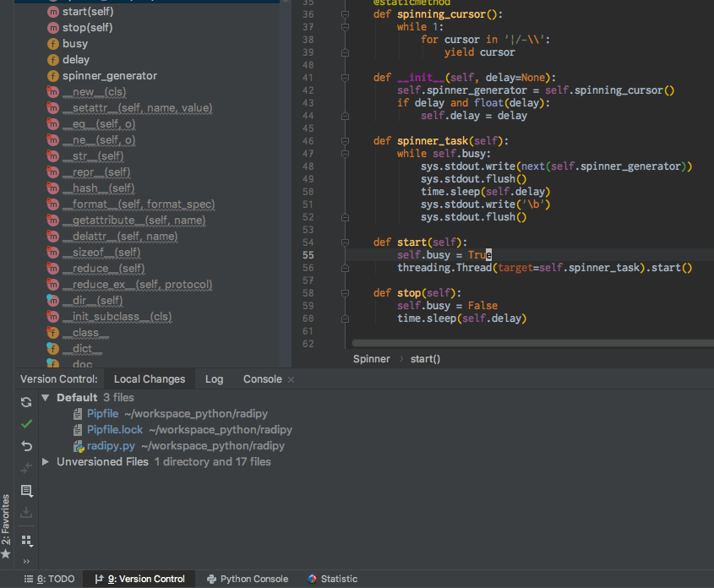The width and height of the screenshot is (714, 588).
Task: Click the Spinner breadcrumb above the status bar
Action: pyautogui.click(x=371, y=358)
